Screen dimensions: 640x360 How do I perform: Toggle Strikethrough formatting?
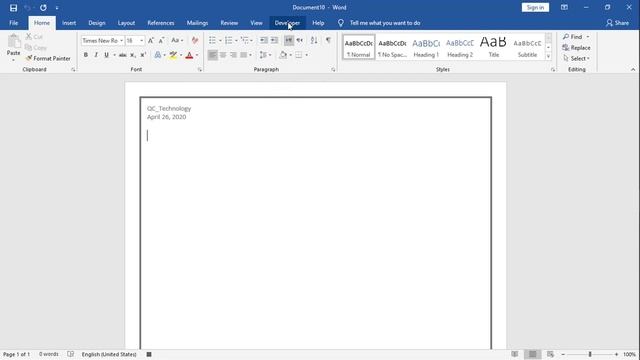(x=122, y=55)
